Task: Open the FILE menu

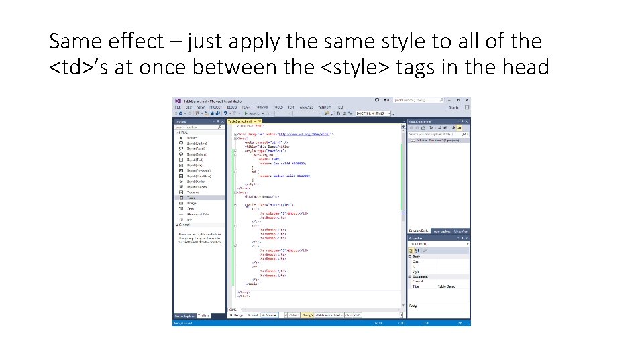Action: pyautogui.click(x=178, y=107)
